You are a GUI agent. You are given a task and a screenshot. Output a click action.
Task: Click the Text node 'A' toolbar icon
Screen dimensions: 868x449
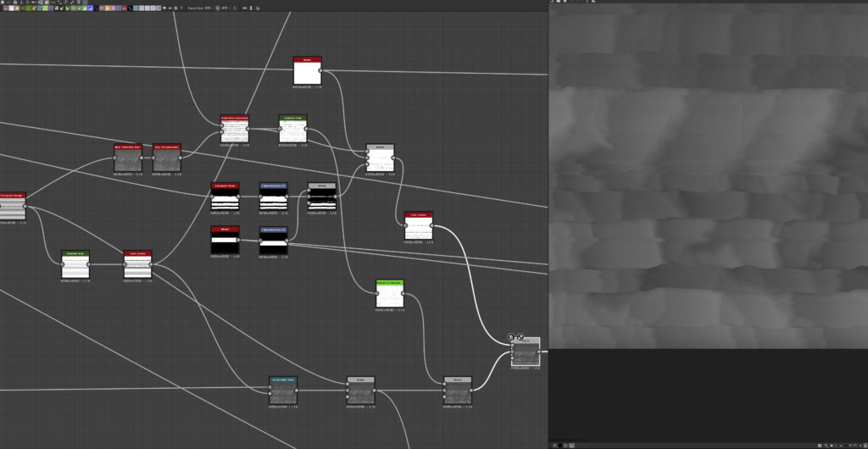click(113, 8)
